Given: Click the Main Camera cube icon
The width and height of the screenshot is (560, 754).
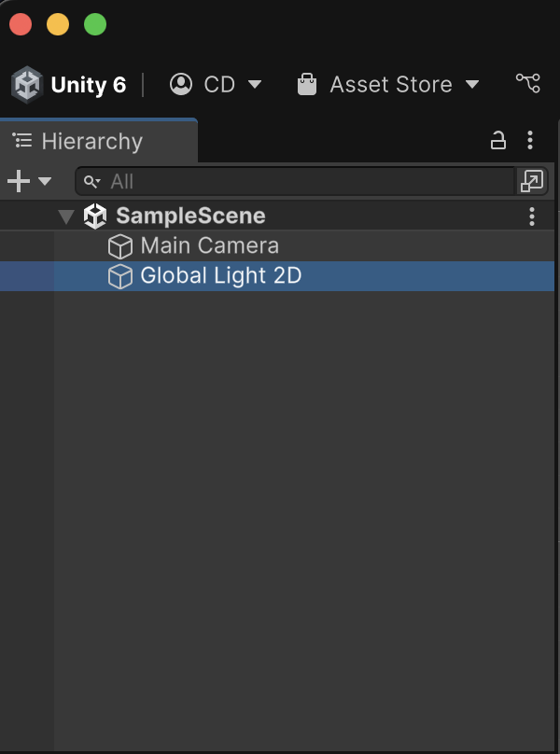Looking at the screenshot, I should (120, 246).
